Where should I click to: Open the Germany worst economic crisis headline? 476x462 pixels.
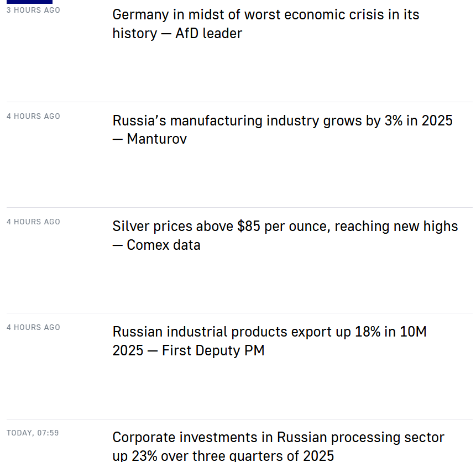click(x=265, y=15)
